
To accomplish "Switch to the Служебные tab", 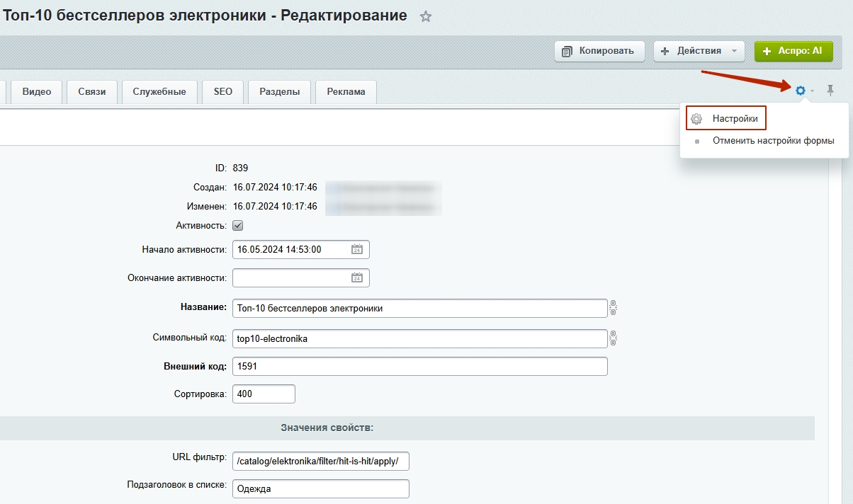I will point(159,92).
